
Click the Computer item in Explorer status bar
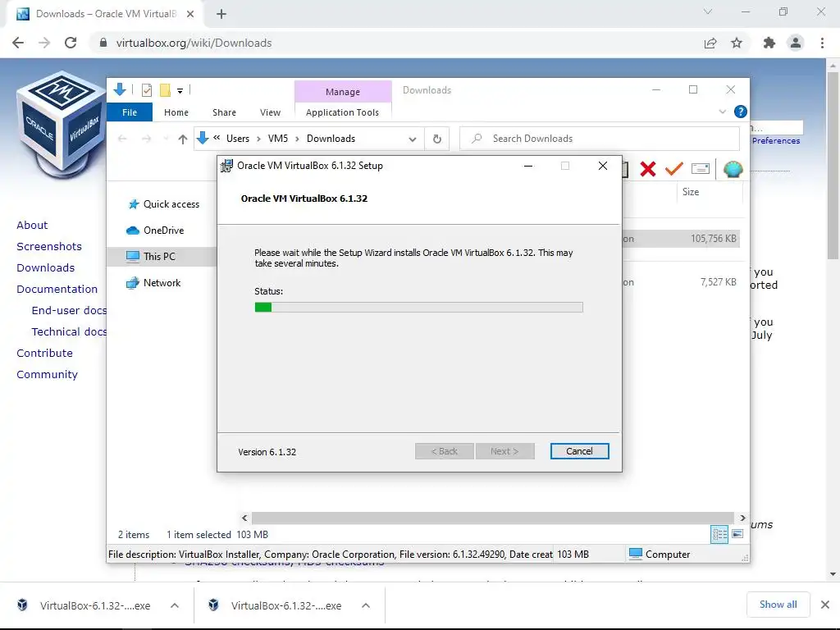click(x=660, y=555)
